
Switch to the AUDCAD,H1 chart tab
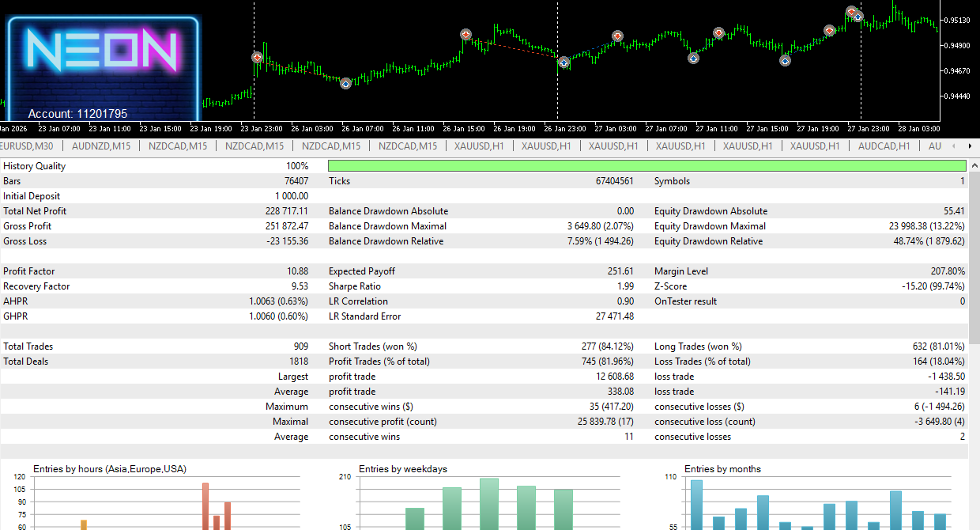pos(884,146)
